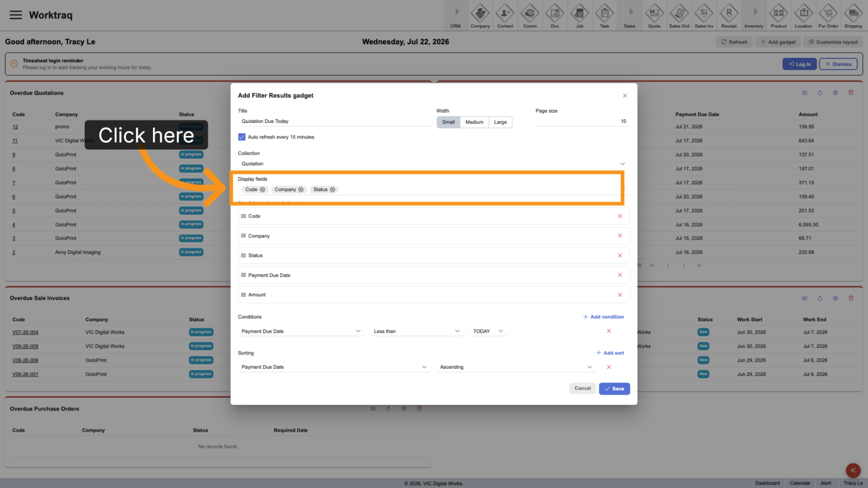Select Small width option
The height and width of the screenshot is (488, 868).
click(x=448, y=122)
